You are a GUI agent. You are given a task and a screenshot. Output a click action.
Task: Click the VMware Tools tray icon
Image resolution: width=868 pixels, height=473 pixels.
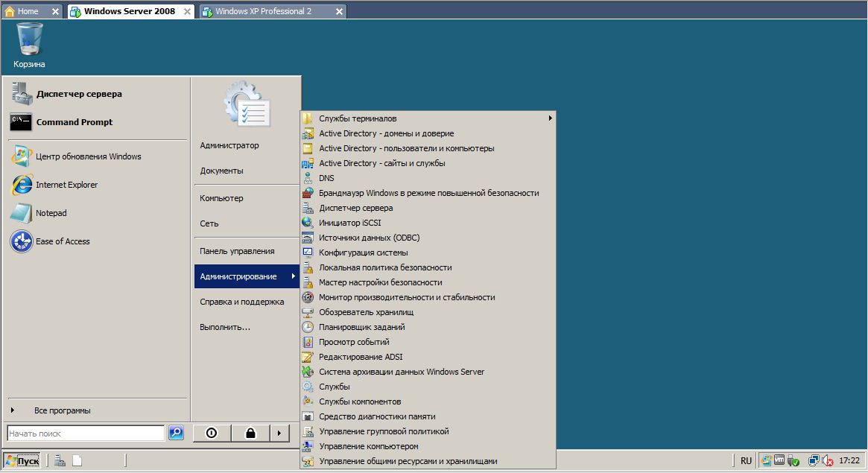click(x=779, y=460)
